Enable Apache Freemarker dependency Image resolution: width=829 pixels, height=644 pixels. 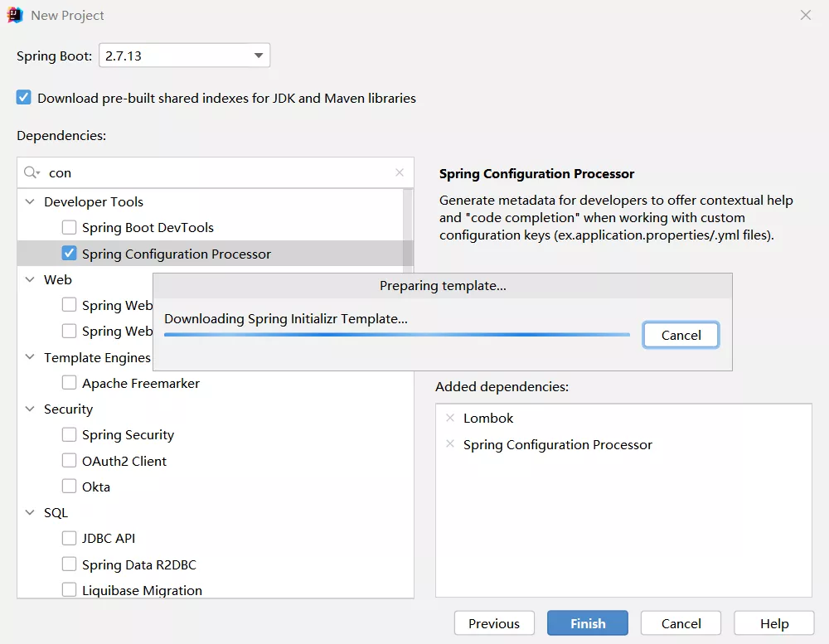pyautogui.click(x=70, y=383)
